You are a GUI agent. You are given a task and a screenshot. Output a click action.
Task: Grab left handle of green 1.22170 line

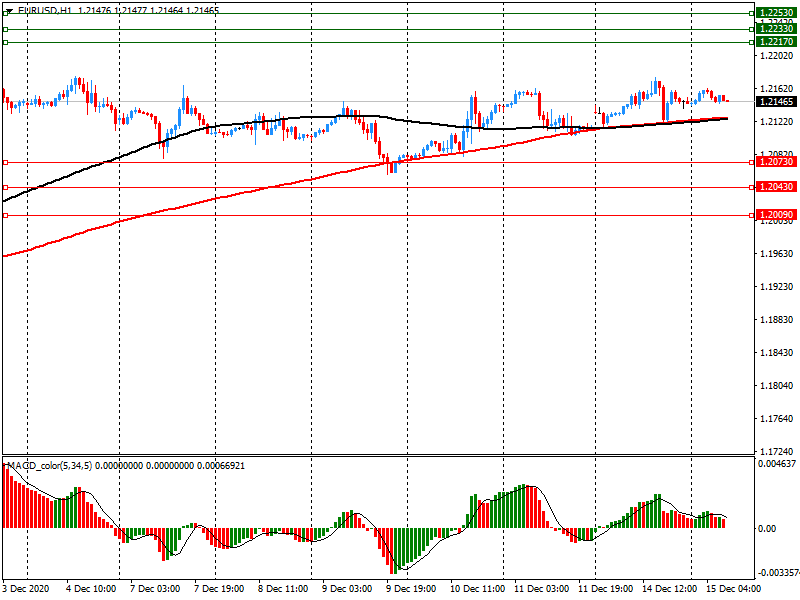5,42
